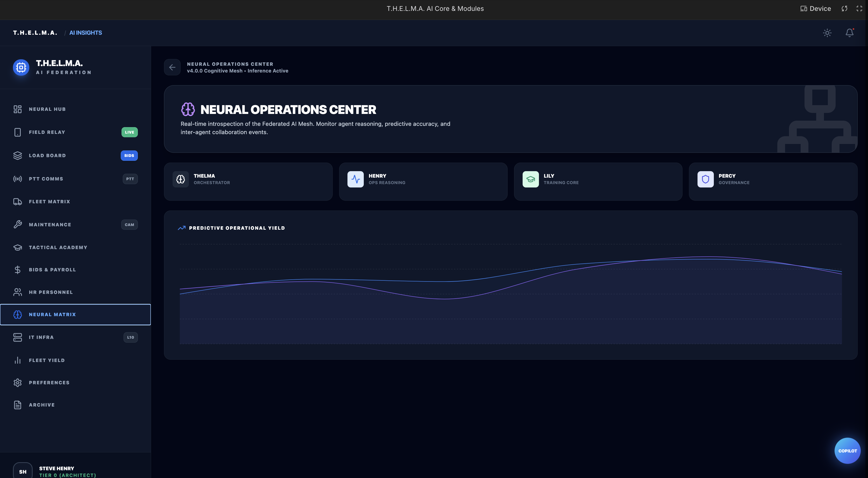Image resolution: width=868 pixels, height=478 pixels.
Task: Click the BIDS badge on Load Board
Action: [x=129, y=156]
